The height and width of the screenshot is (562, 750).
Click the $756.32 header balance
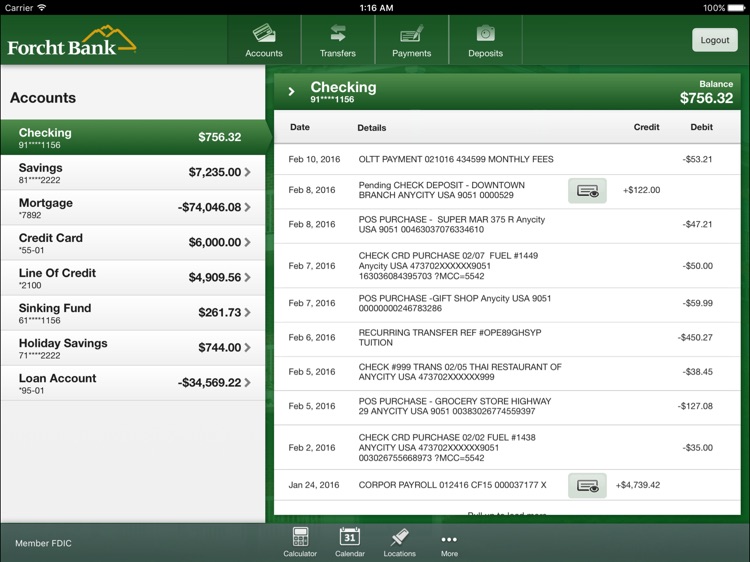click(x=706, y=99)
